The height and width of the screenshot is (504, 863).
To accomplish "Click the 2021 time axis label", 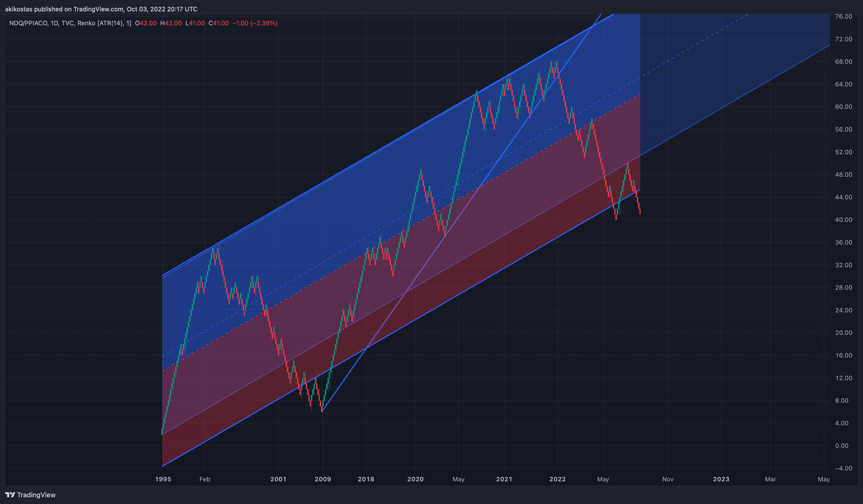I will [x=504, y=479].
